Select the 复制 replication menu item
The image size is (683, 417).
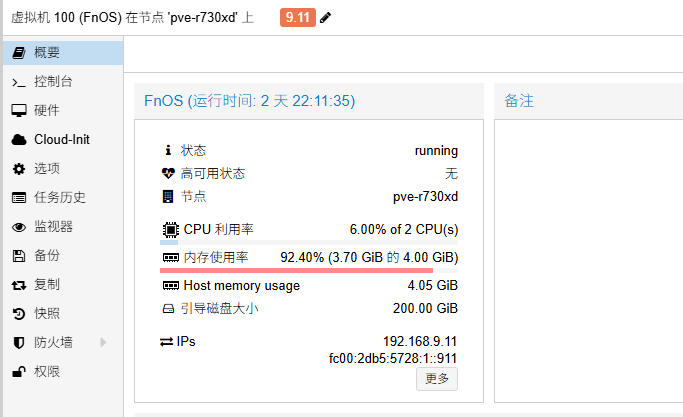pos(47,285)
